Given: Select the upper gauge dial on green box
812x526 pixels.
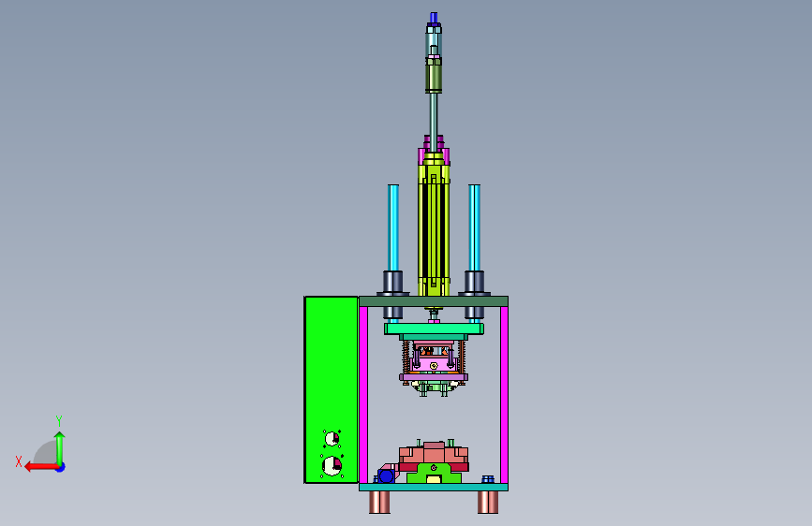Looking at the screenshot, I should point(332,439).
